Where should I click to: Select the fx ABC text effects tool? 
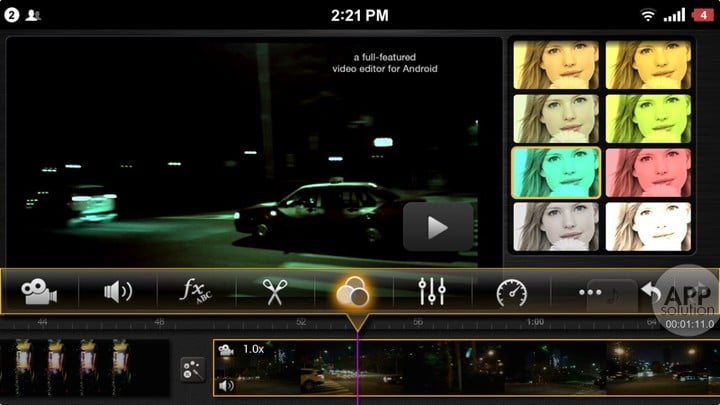pyautogui.click(x=197, y=291)
